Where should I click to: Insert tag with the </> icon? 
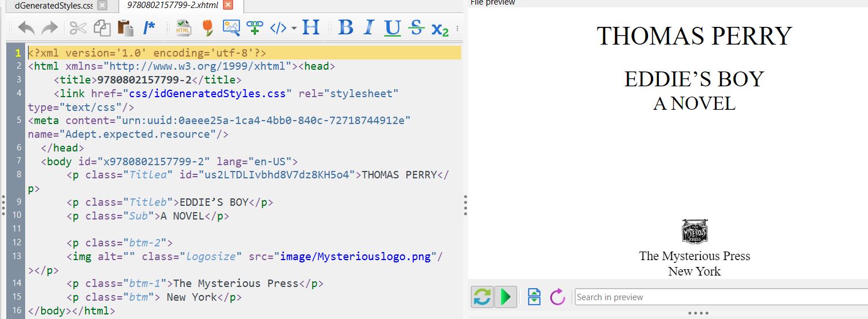(278, 27)
